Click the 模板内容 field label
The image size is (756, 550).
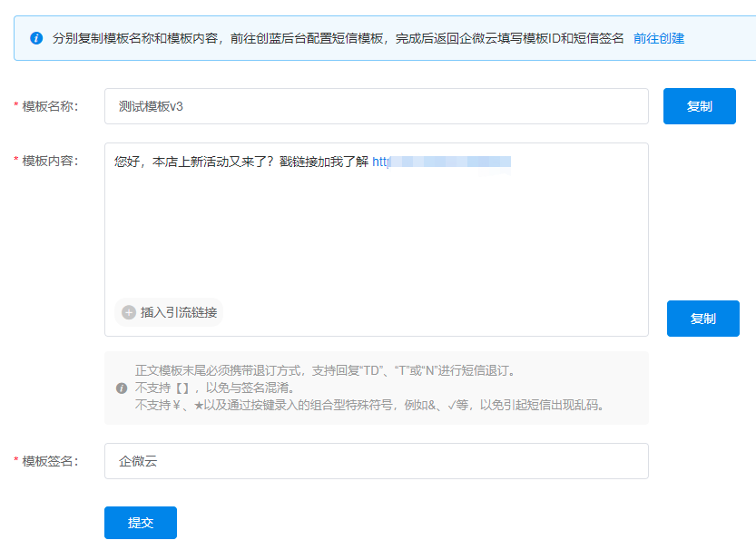pos(50,161)
